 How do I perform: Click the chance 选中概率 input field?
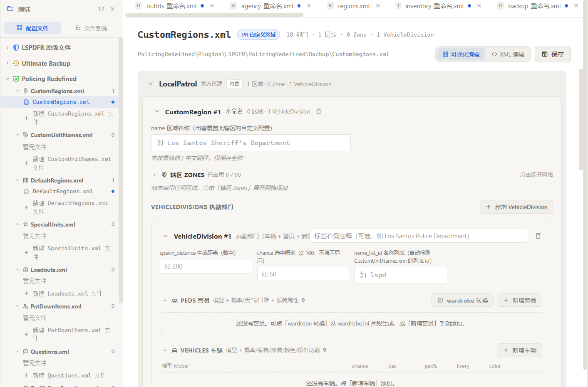[x=303, y=274]
